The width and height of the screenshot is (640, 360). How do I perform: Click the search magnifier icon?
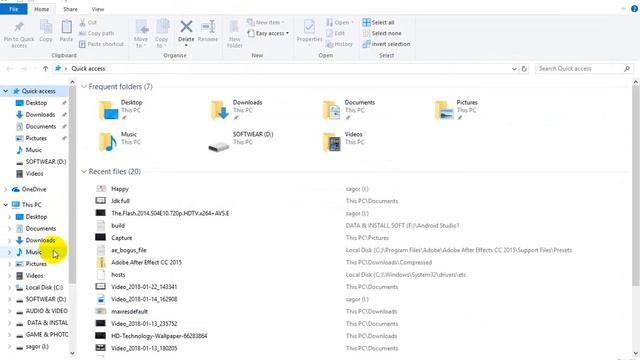[627, 69]
